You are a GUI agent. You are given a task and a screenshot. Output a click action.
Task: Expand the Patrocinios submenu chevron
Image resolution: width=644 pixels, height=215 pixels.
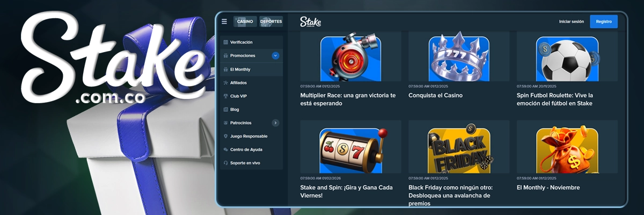coord(275,123)
